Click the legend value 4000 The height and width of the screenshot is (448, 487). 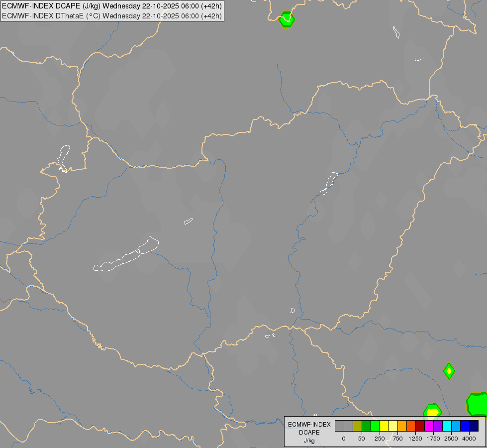coord(469,439)
